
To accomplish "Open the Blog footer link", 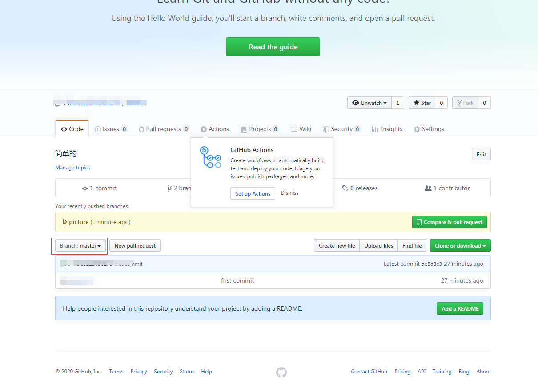I will coord(464,372).
